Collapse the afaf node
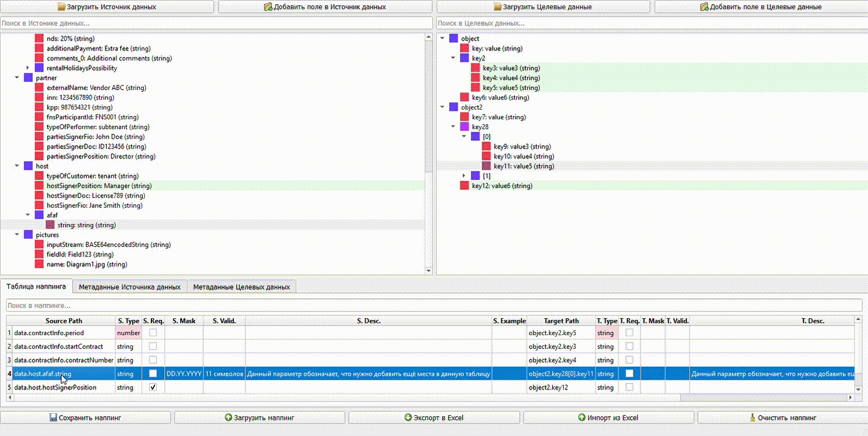 pyautogui.click(x=28, y=215)
